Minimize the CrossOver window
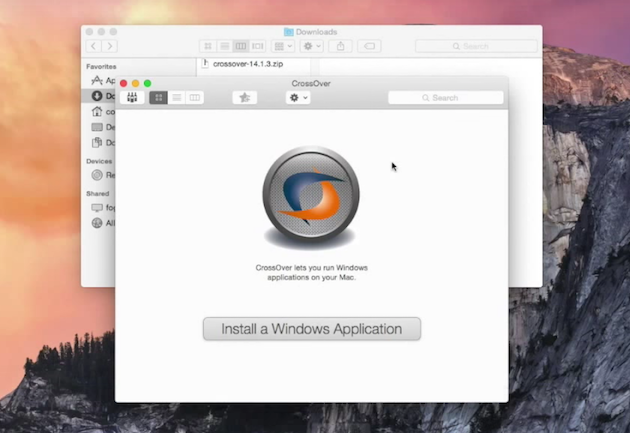 [x=136, y=83]
